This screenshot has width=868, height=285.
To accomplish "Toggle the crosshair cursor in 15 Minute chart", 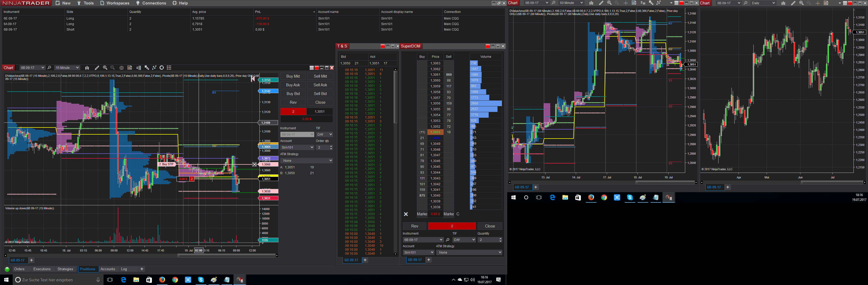I will pyautogui.click(x=122, y=68).
